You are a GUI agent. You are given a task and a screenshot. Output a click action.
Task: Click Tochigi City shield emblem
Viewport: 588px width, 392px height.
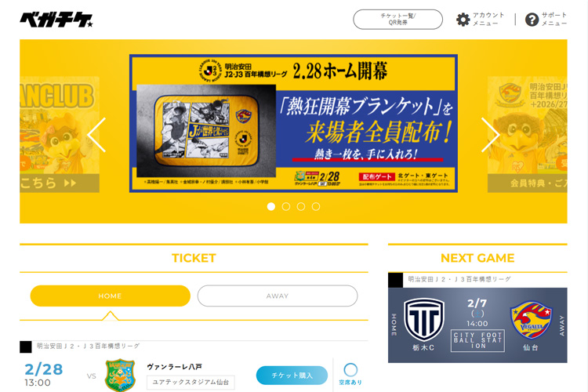[x=423, y=319]
